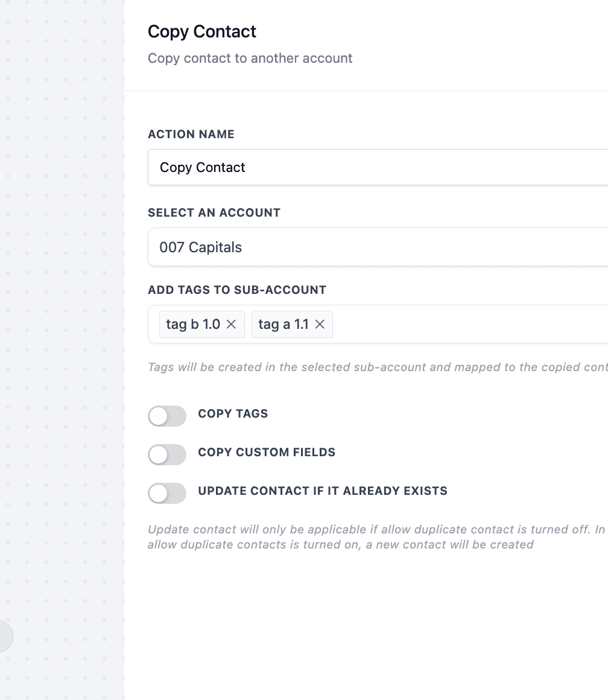
Task: Click the ADD TAGS TO SUB-ACCOUNT label
Action: (237, 290)
